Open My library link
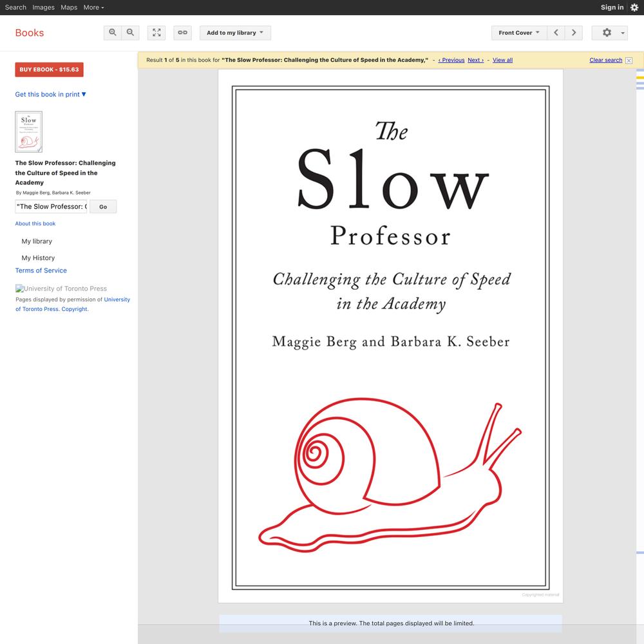644x644 pixels. click(37, 241)
